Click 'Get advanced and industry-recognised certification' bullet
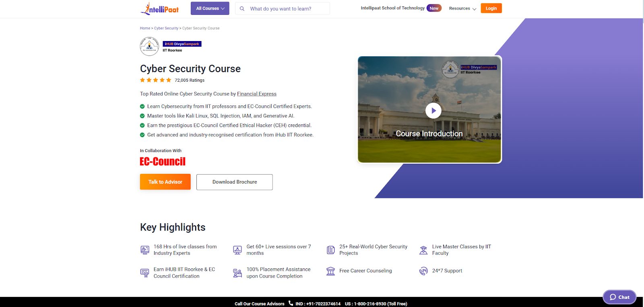Image resolution: width=644 pixels, height=307 pixels. 230,135
